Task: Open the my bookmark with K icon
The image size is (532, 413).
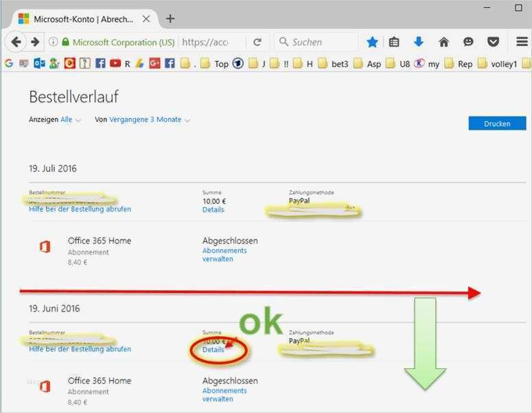Action: coord(427,64)
